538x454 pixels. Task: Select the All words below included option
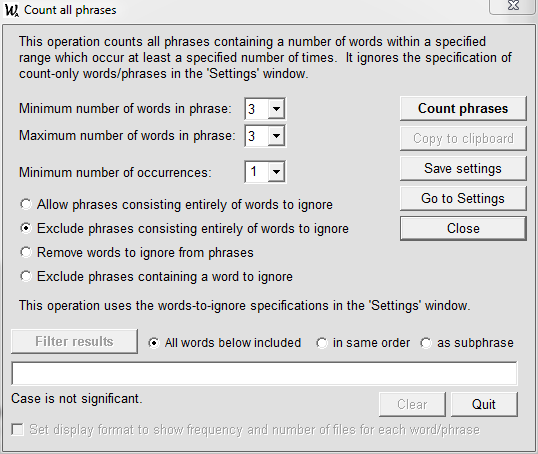154,343
